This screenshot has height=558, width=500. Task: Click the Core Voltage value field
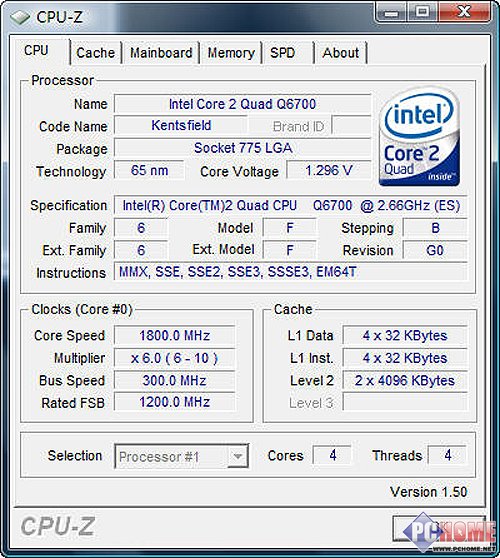(329, 170)
